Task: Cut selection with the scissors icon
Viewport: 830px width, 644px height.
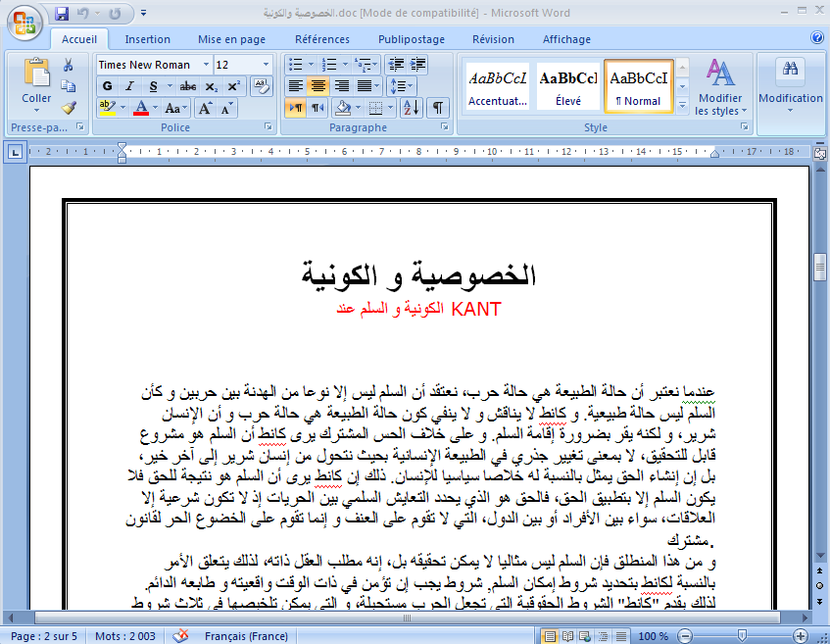Action: pos(69,65)
